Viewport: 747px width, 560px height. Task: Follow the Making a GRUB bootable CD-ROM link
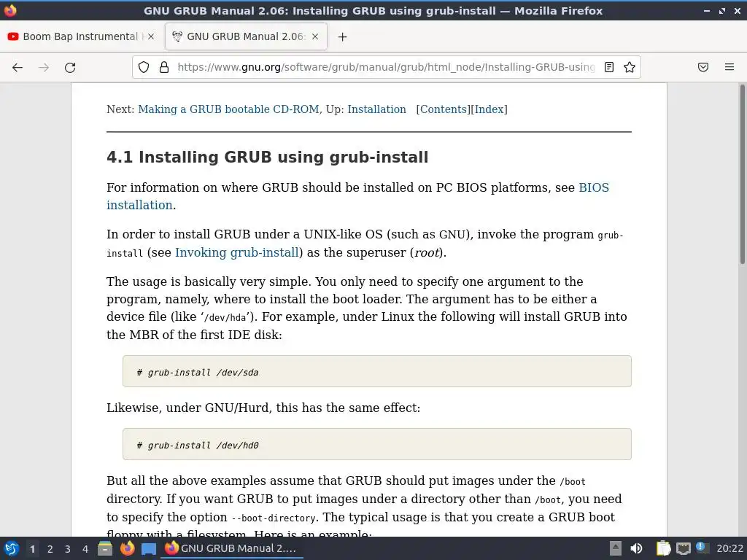(228, 109)
